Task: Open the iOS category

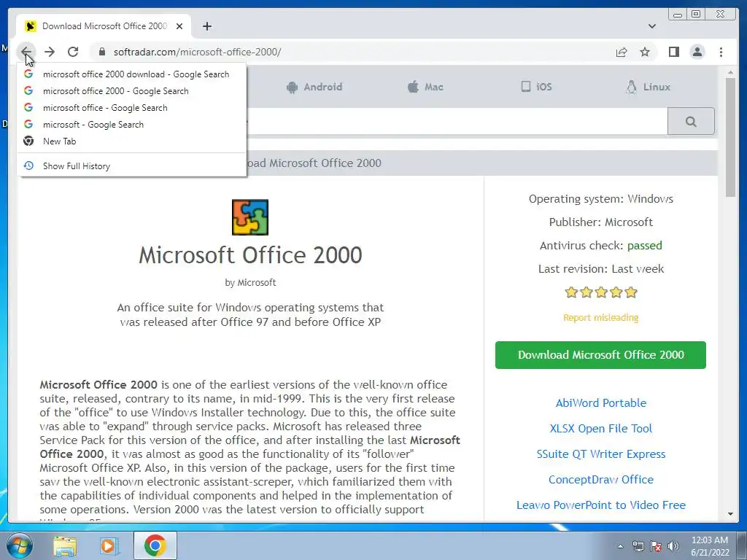Action: pos(536,87)
